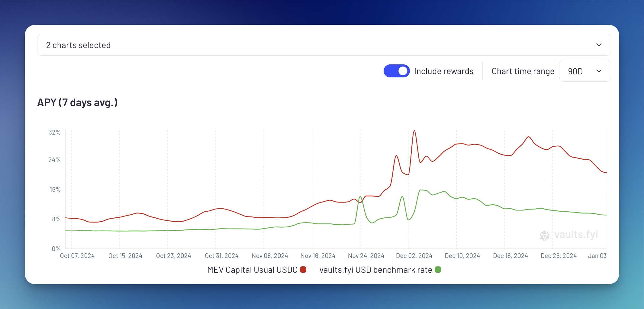
Task: Select 'vaults.fyi USD benchmark rate' legend label
Action: tap(376, 270)
